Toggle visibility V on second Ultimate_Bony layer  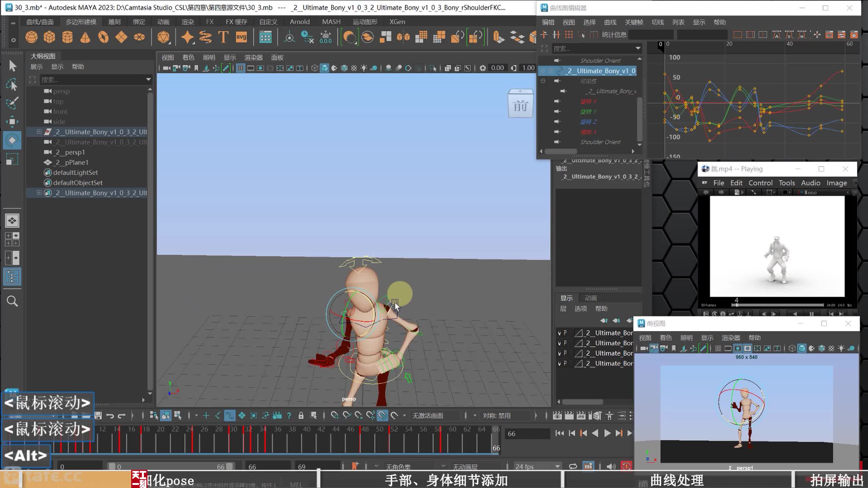(559, 343)
